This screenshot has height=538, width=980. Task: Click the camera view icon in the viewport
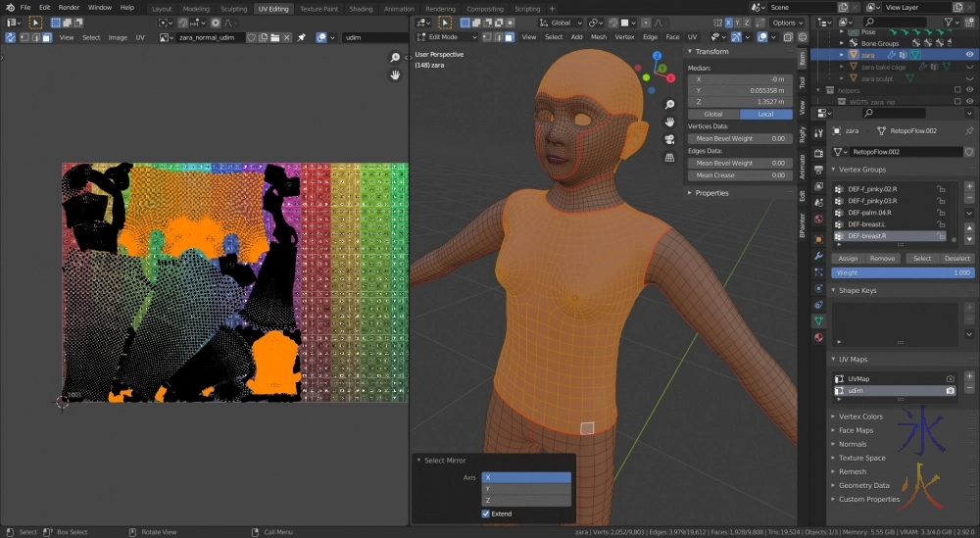pos(669,139)
